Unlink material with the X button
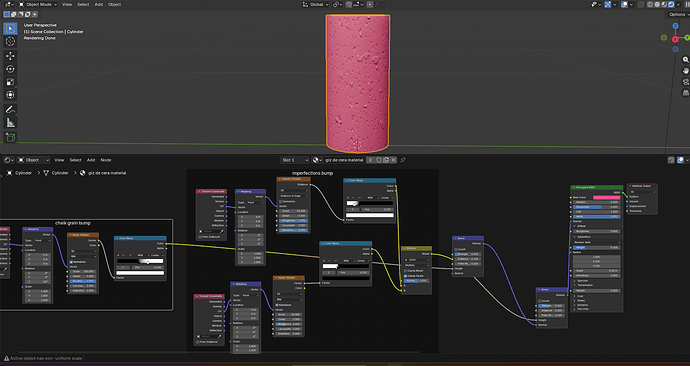Screen dimensions: 690x366 tap(393, 160)
